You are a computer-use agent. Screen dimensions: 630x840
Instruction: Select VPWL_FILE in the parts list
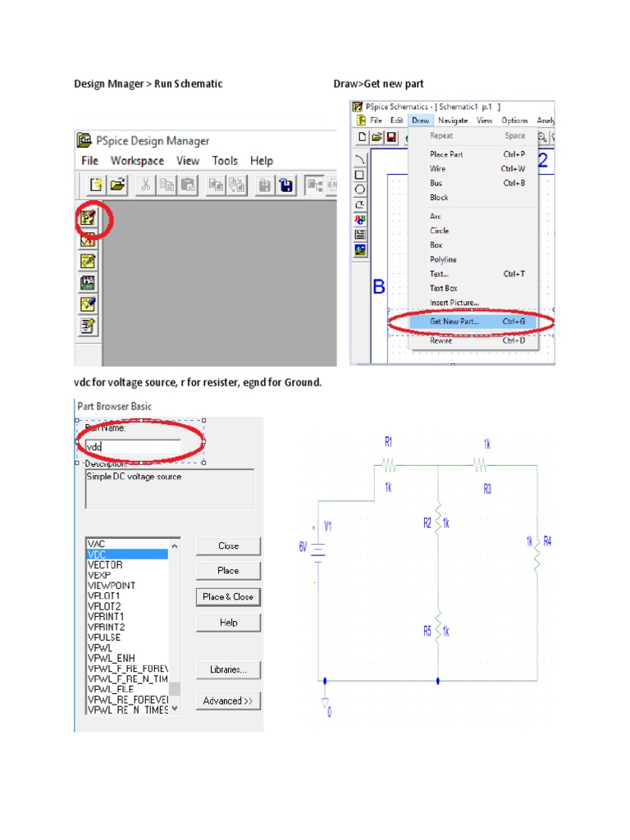pyautogui.click(x=127, y=689)
